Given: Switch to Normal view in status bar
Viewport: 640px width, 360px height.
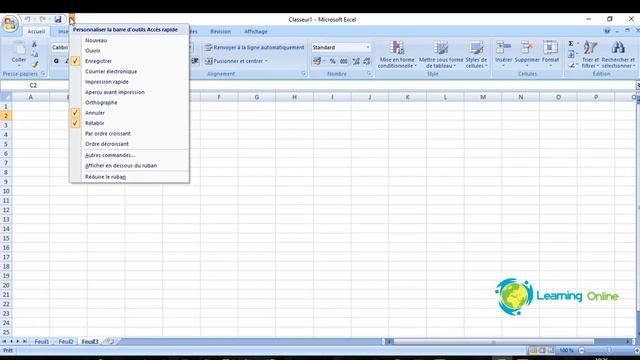Looking at the screenshot, I should [533, 350].
